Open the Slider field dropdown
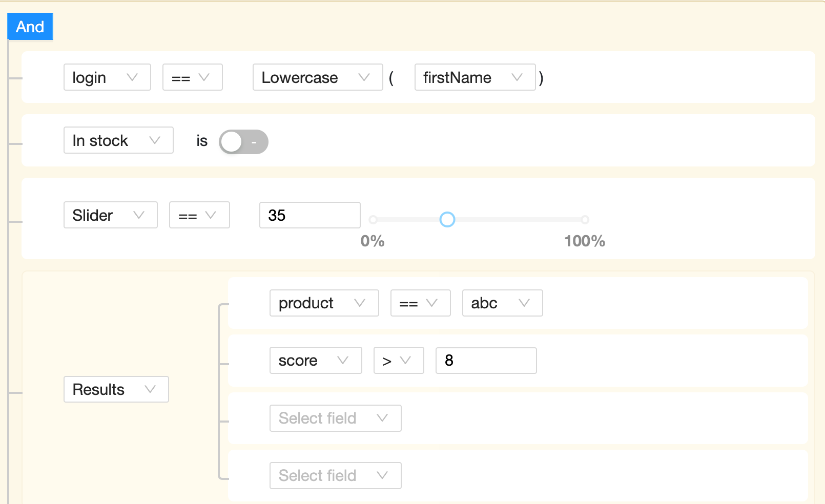Image resolution: width=825 pixels, height=504 pixels. click(110, 215)
